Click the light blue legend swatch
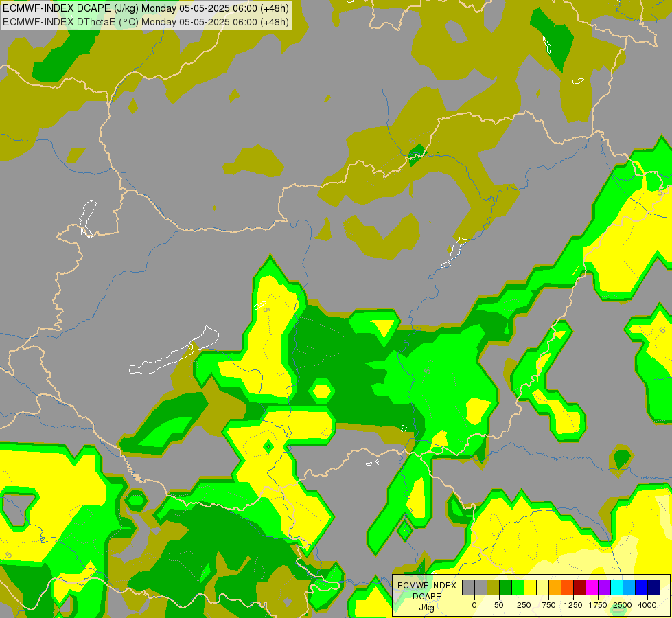Image resolution: width=672 pixels, height=618 pixels. 629,587
